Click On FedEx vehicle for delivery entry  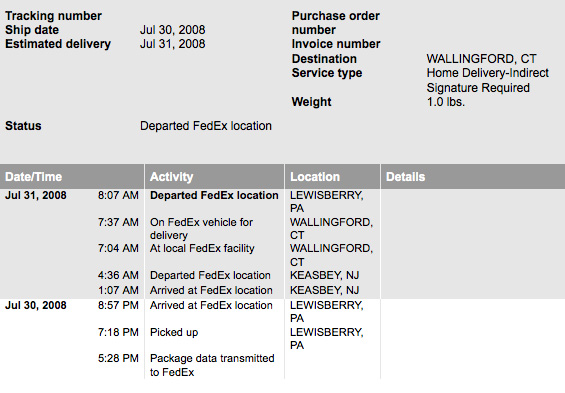pos(201,228)
